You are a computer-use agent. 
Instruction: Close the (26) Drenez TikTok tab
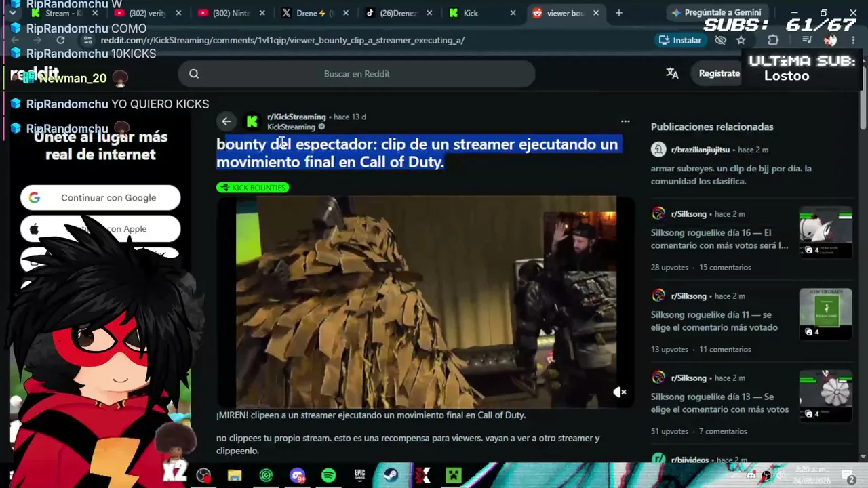(x=429, y=13)
